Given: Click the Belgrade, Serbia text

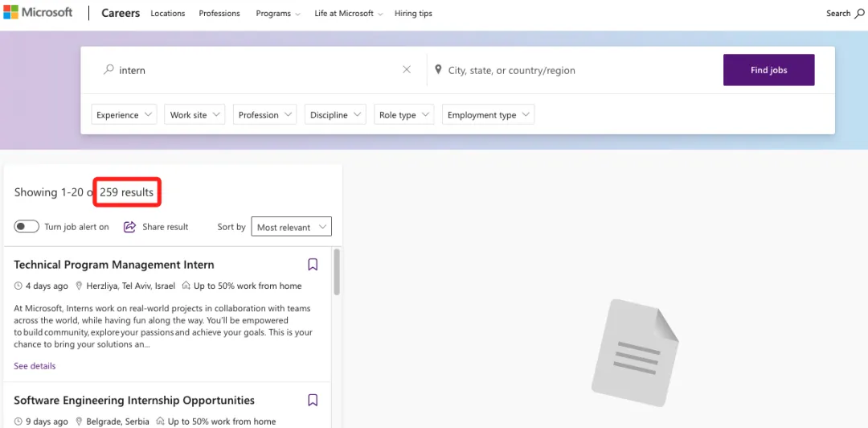Looking at the screenshot, I should pyautogui.click(x=118, y=422).
